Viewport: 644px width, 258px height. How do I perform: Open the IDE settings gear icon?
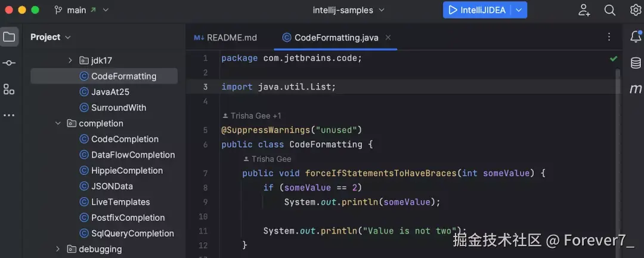click(x=636, y=10)
